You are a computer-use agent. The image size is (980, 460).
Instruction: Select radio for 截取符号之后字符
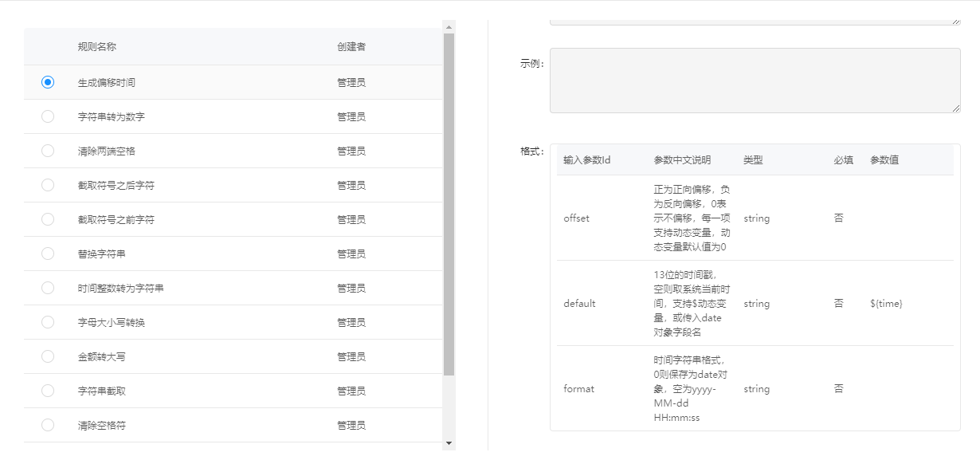click(x=48, y=185)
